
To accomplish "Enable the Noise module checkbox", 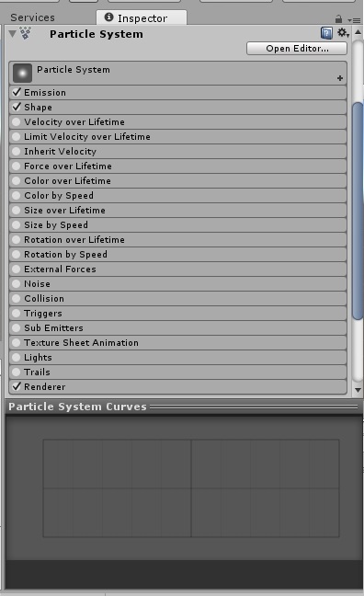I will click(x=16, y=284).
